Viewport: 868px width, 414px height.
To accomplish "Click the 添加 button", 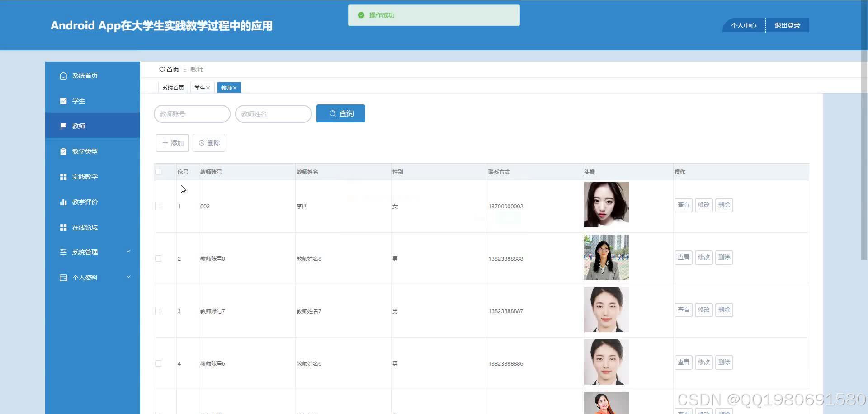I will [172, 143].
